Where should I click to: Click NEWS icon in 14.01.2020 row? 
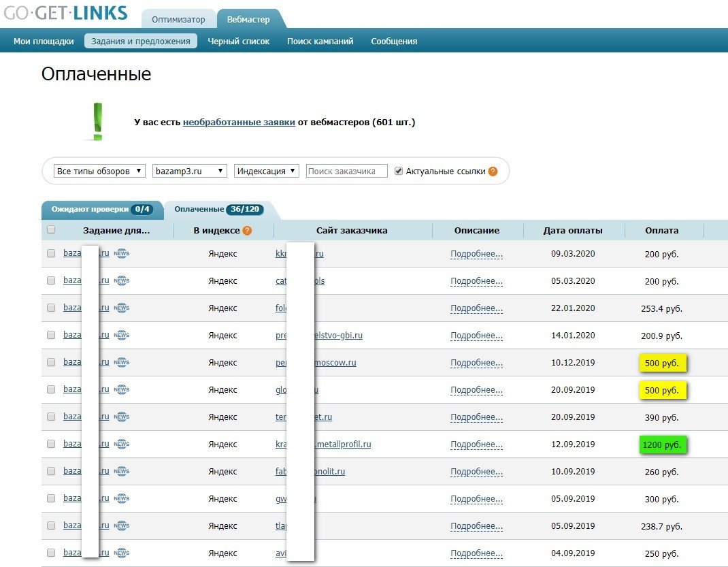tap(122, 335)
